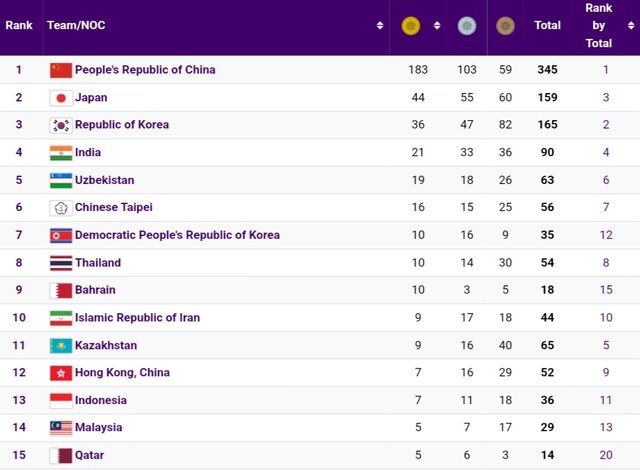This screenshot has width=640, height=470.
Task: Click the Rank by Total header
Action: 599,26
